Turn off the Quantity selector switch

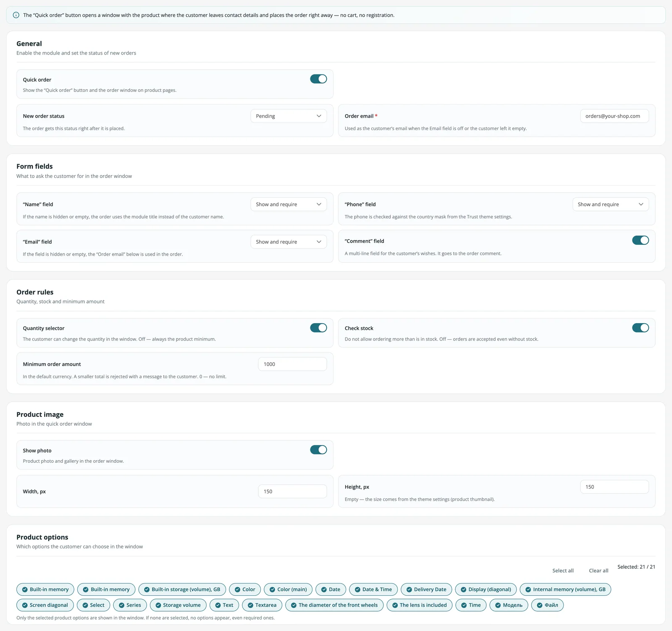[318, 328]
